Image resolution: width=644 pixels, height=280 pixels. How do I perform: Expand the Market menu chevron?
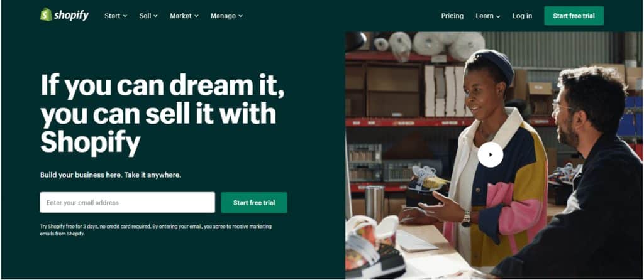point(196,16)
